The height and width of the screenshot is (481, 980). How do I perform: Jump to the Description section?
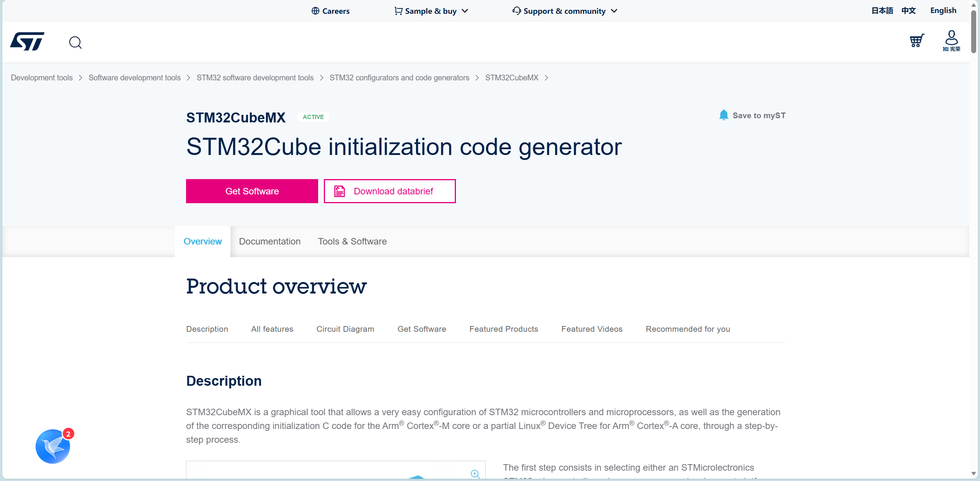207,329
